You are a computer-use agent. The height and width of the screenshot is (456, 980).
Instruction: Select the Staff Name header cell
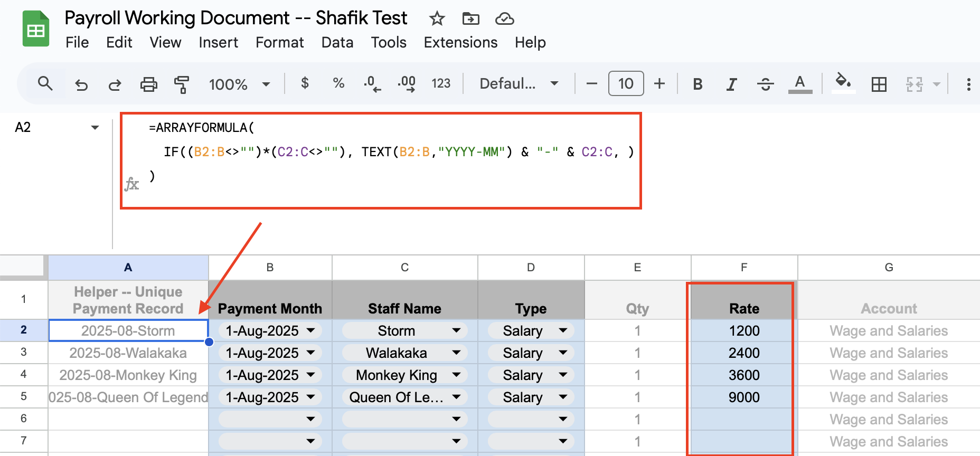tap(404, 300)
